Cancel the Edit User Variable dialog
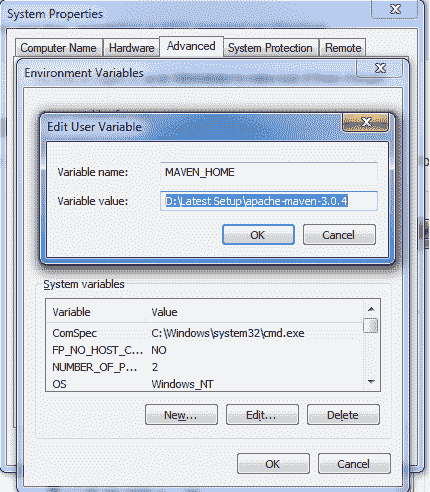Viewport: 430px width, 492px height. pos(339,235)
